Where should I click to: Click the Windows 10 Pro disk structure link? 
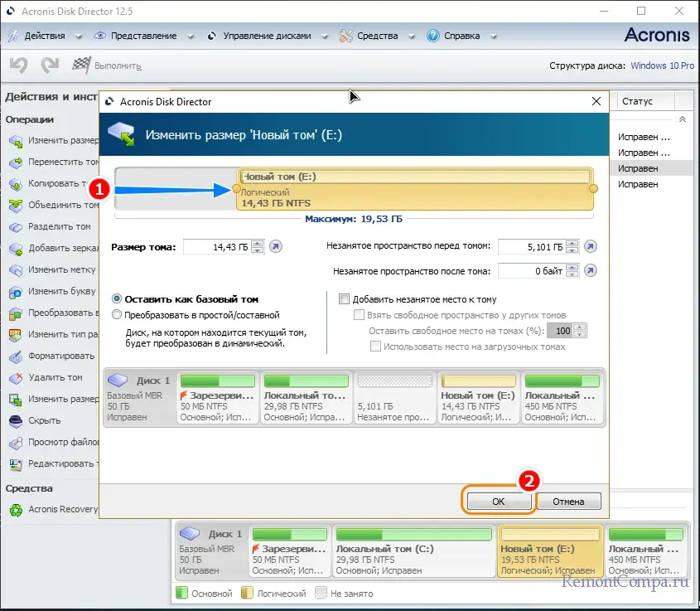click(662, 65)
